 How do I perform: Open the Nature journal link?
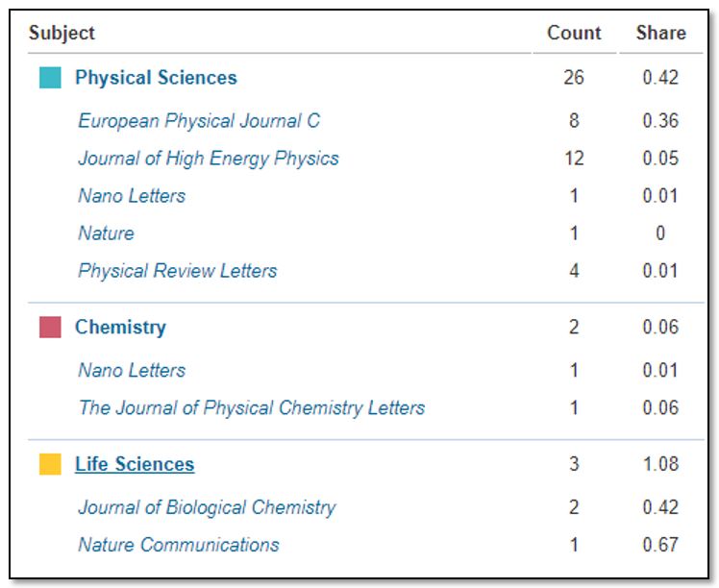pos(107,233)
